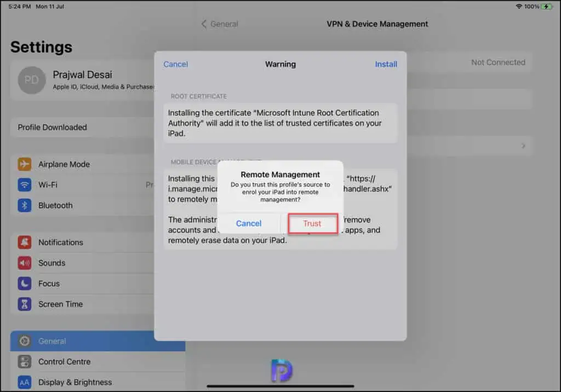Click the PD avatar circle

31,80
